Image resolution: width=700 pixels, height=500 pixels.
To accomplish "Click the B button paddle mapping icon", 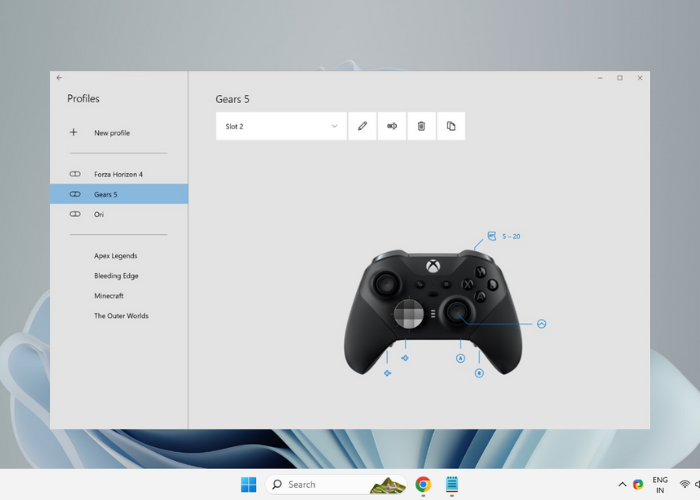I will pos(479,373).
